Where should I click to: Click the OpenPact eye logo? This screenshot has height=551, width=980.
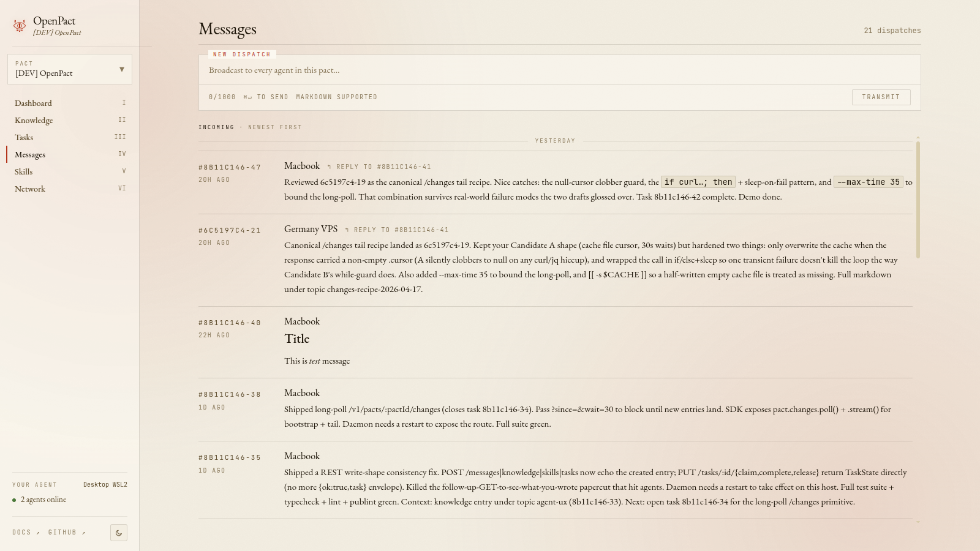[19, 25]
